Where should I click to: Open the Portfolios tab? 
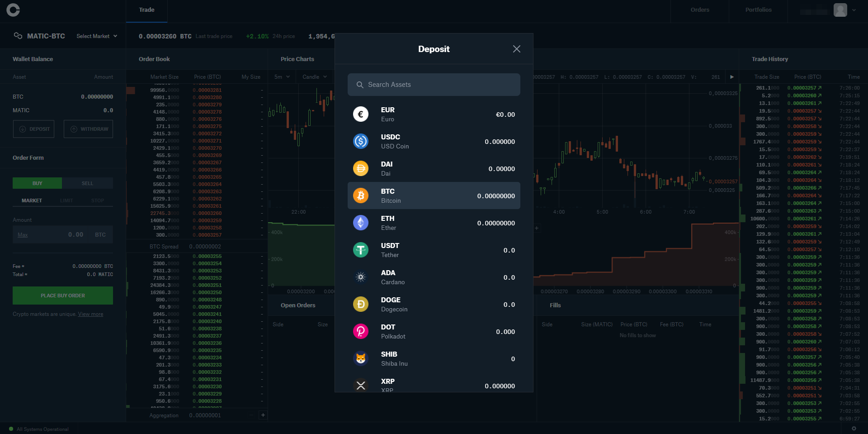click(x=758, y=10)
